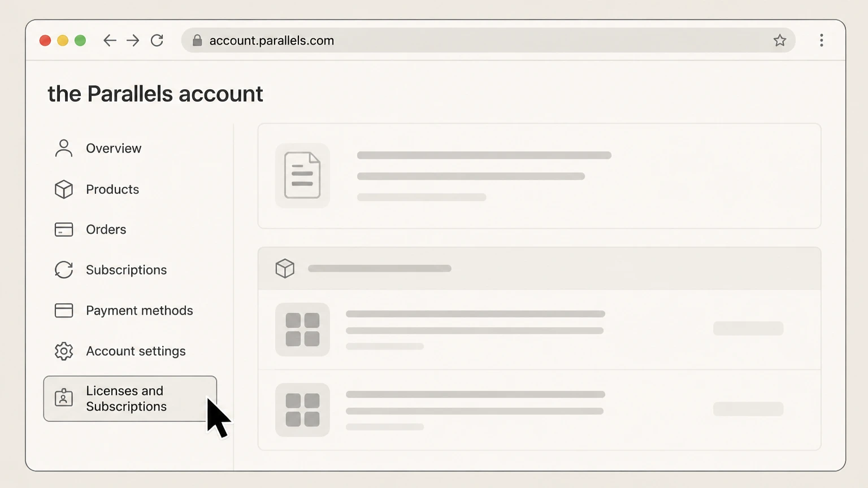This screenshot has width=868, height=488.
Task: Click the document icon in the top card
Action: pos(302,176)
